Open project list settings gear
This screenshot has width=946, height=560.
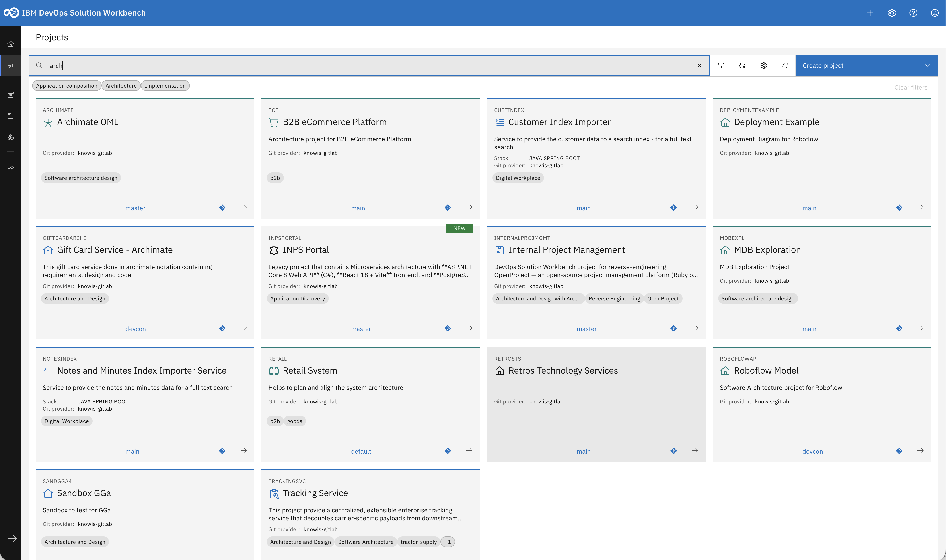coord(764,66)
